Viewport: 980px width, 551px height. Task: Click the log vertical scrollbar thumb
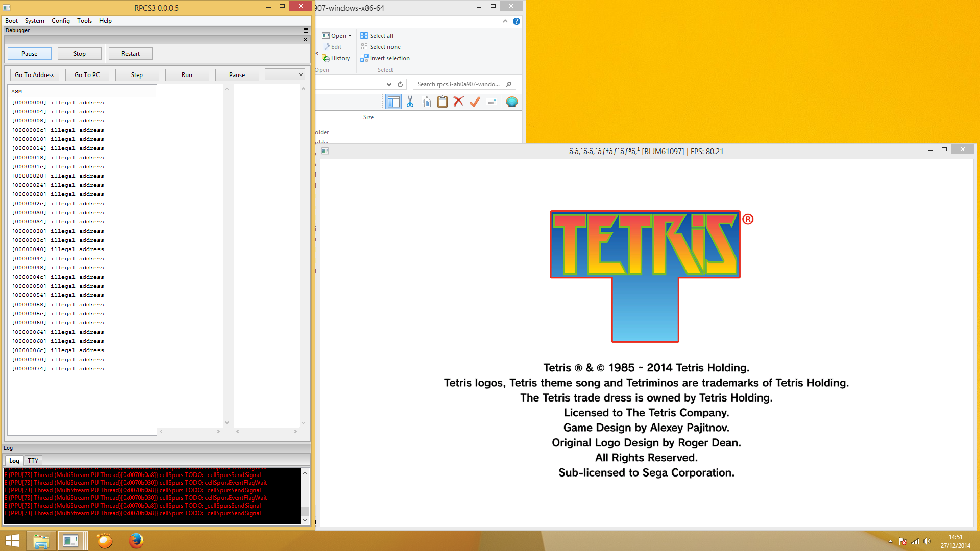pyautogui.click(x=305, y=511)
